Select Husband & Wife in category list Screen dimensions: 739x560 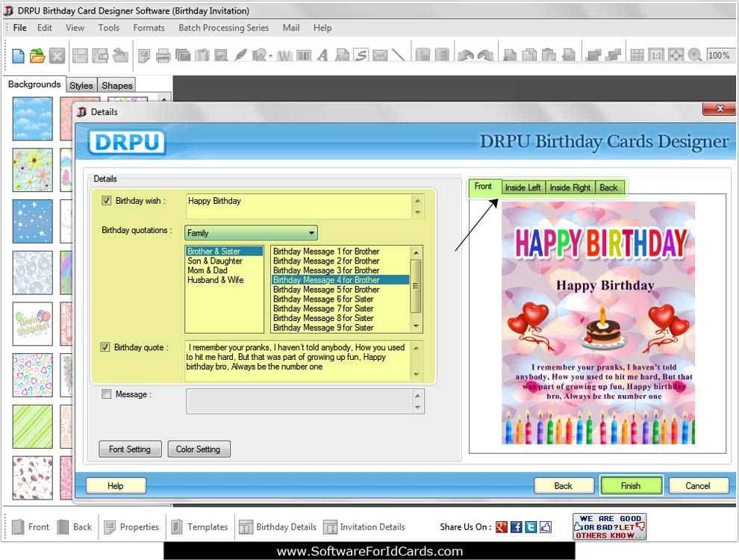pyautogui.click(x=216, y=280)
